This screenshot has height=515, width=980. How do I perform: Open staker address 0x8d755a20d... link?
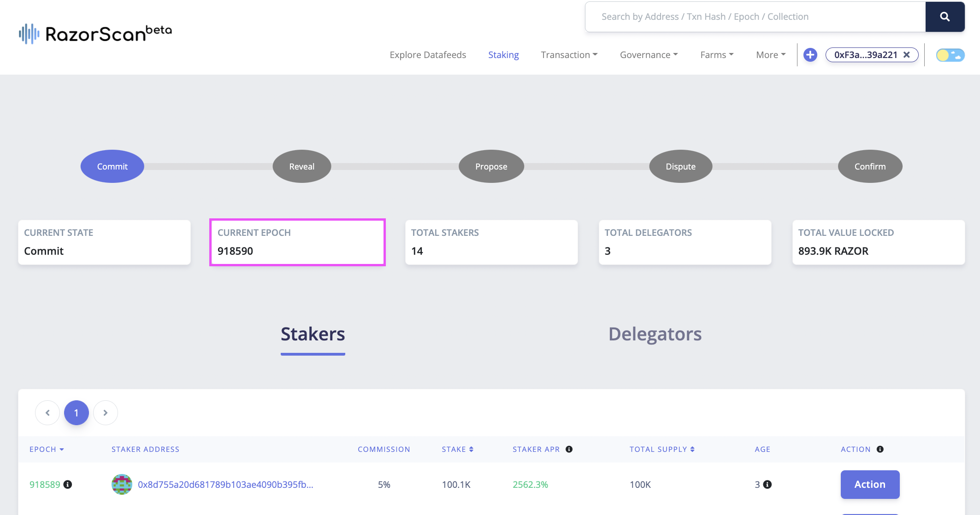(x=225, y=485)
